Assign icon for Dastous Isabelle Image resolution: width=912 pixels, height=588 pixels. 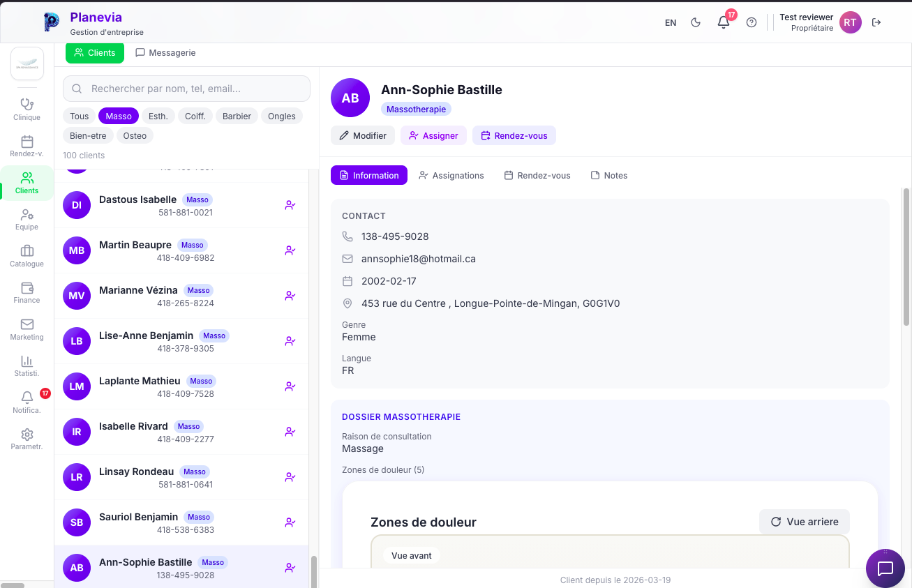(x=290, y=205)
